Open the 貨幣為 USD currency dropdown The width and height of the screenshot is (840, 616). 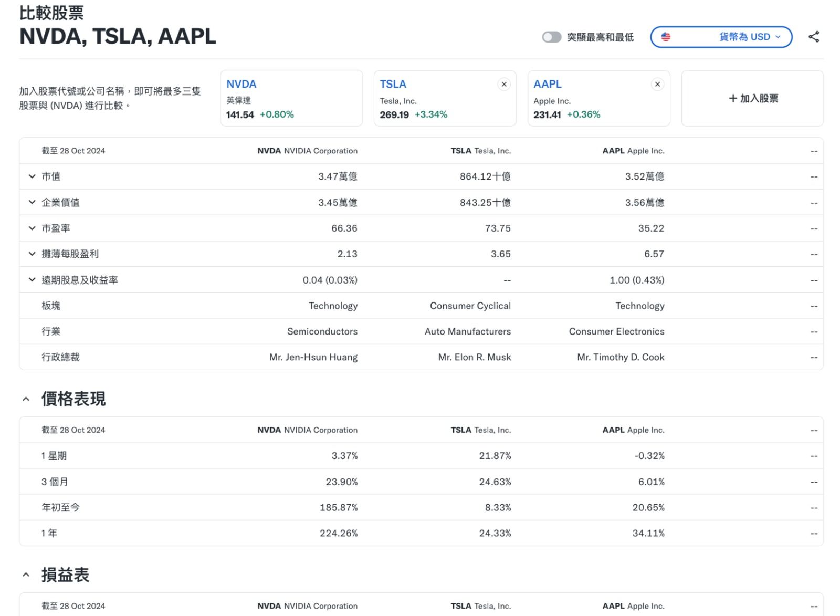tap(721, 37)
